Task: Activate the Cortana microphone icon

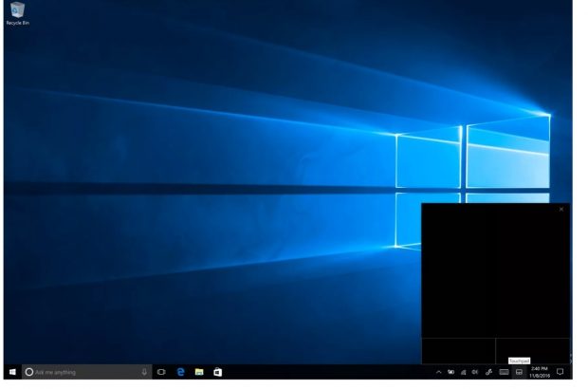Action: tap(145, 372)
